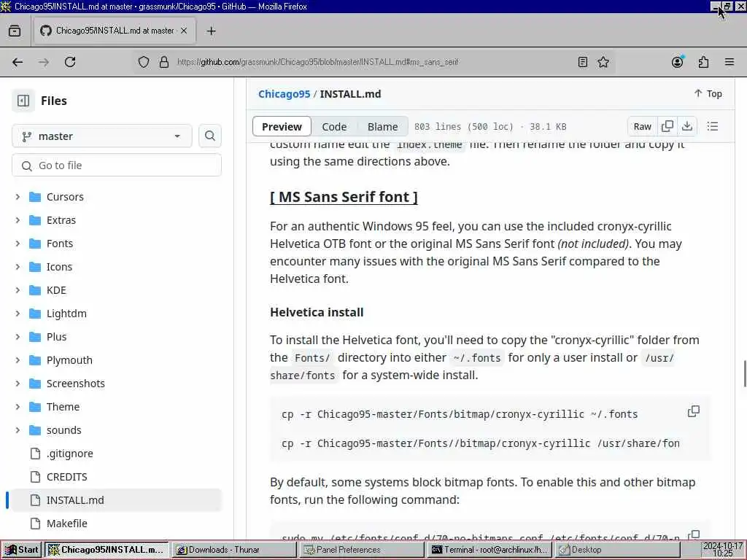Open Firefox recent browsing view icon
The image size is (747, 560).
click(15, 31)
